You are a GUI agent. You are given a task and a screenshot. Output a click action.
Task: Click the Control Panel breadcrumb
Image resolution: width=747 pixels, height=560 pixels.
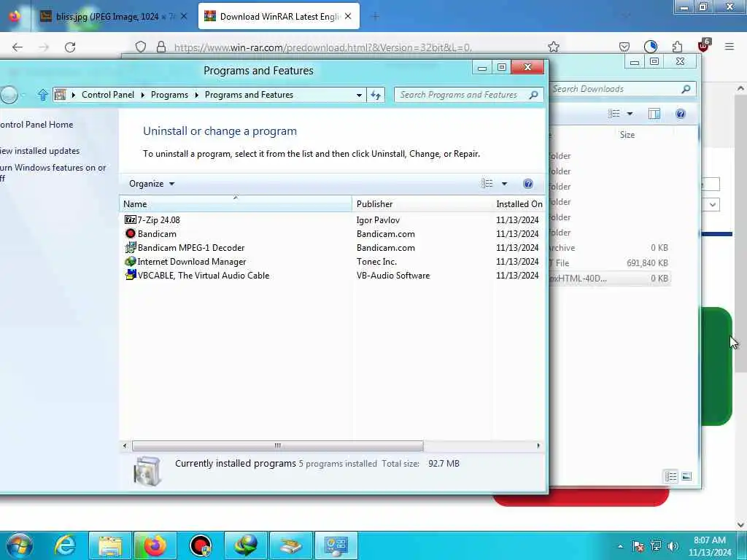point(108,95)
